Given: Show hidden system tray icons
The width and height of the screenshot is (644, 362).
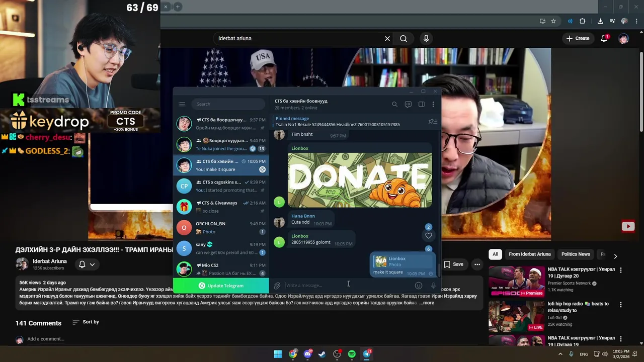Looking at the screenshot, I should tap(560, 354).
